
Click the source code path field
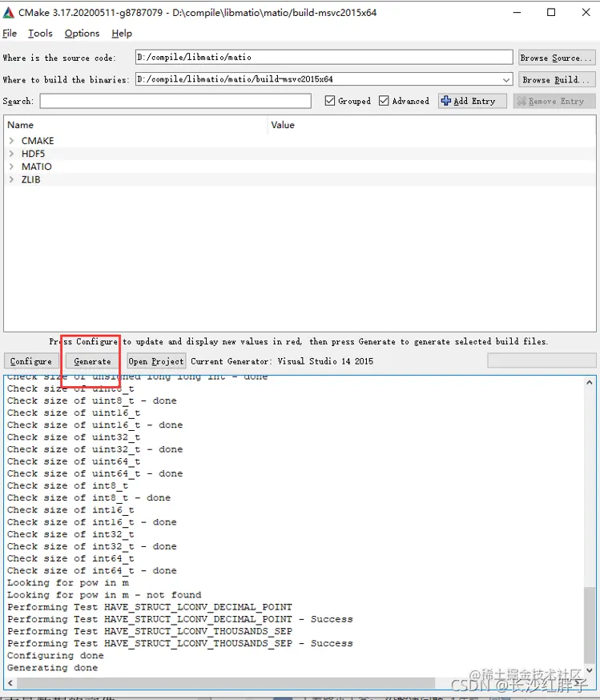324,57
